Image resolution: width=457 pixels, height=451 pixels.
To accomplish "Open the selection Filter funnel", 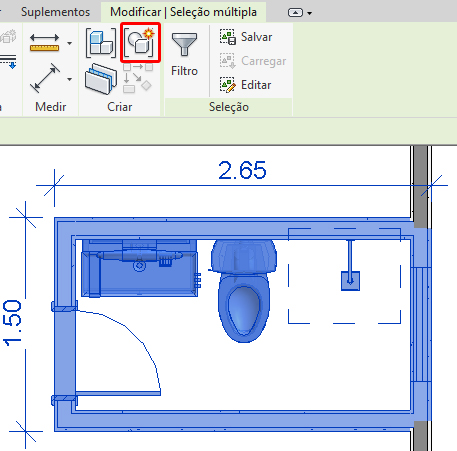I will pyautogui.click(x=184, y=44).
